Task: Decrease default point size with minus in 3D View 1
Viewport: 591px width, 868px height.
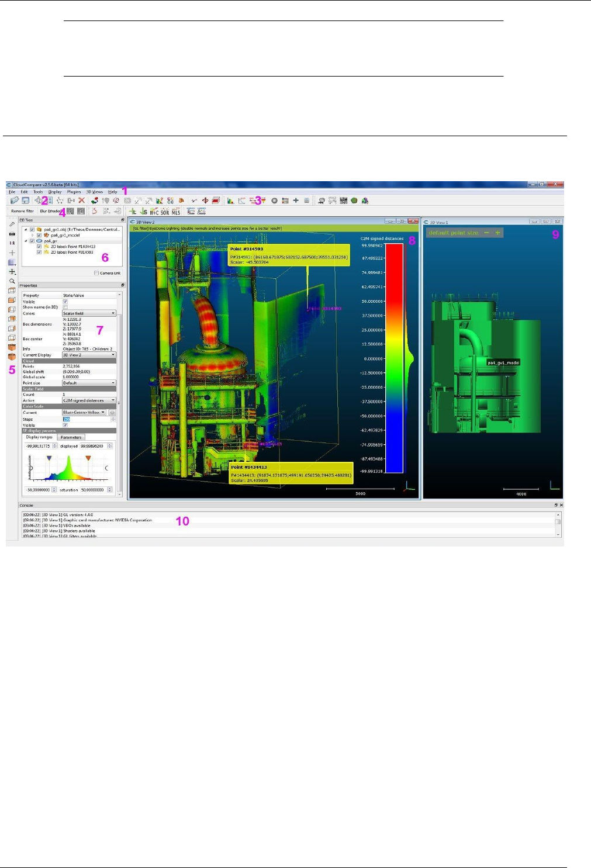Action: point(486,233)
